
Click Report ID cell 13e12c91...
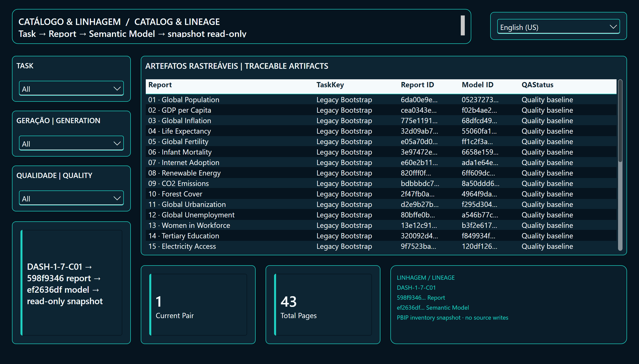419,225
